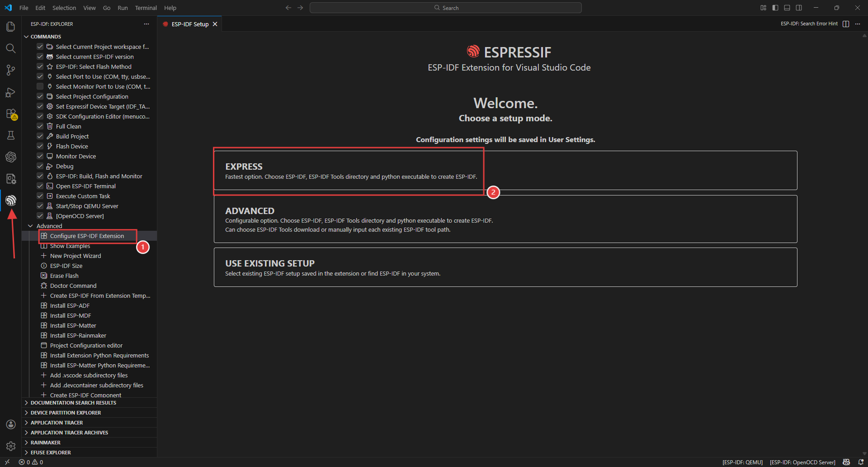The height and width of the screenshot is (467, 868).
Task: Check the Select Monitor Port checkbox
Action: 40,86
